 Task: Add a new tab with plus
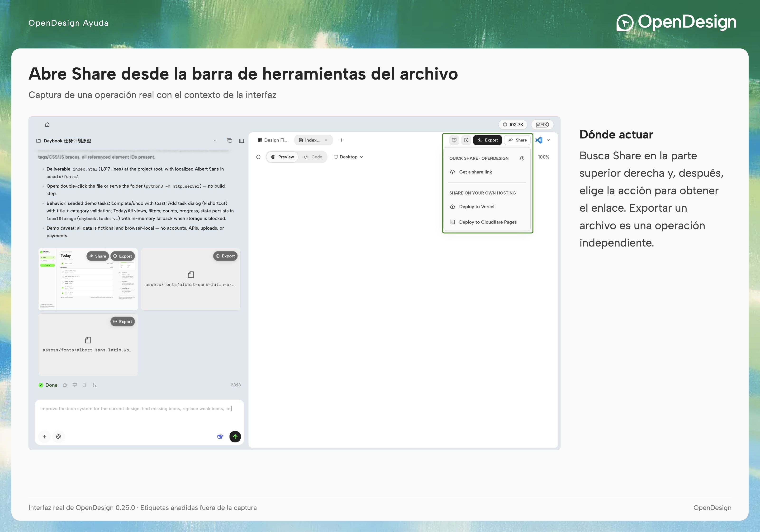(341, 140)
